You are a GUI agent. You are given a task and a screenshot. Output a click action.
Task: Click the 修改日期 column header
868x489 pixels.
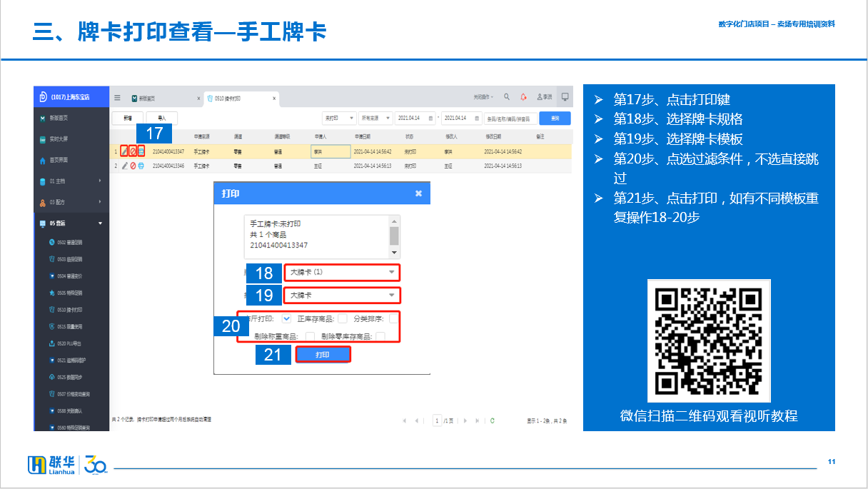click(494, 136)
